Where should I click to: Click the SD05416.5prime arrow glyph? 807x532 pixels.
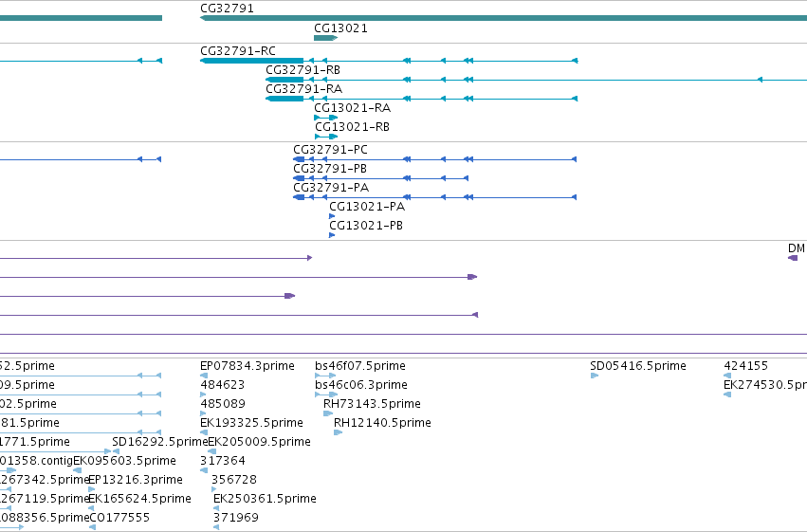coord(595,376)
